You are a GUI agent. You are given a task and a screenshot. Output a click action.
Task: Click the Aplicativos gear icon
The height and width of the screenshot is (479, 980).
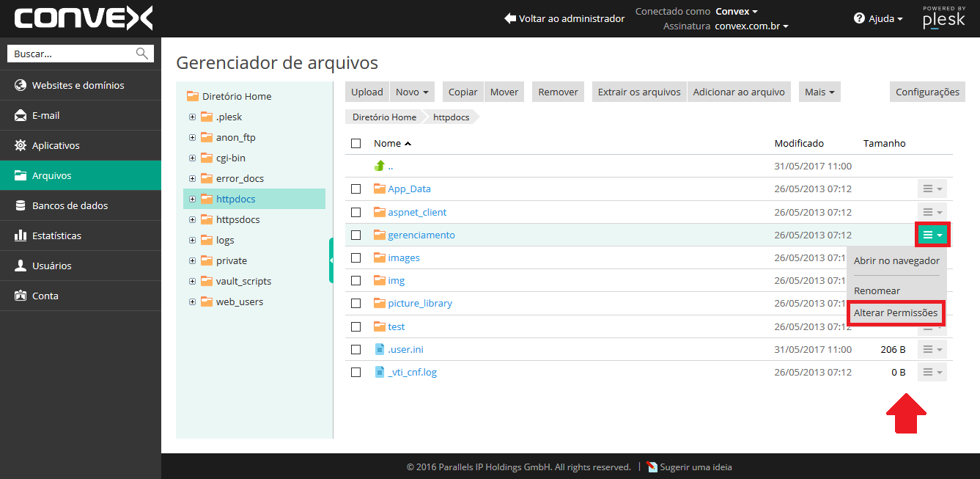[x=21, y=145]
